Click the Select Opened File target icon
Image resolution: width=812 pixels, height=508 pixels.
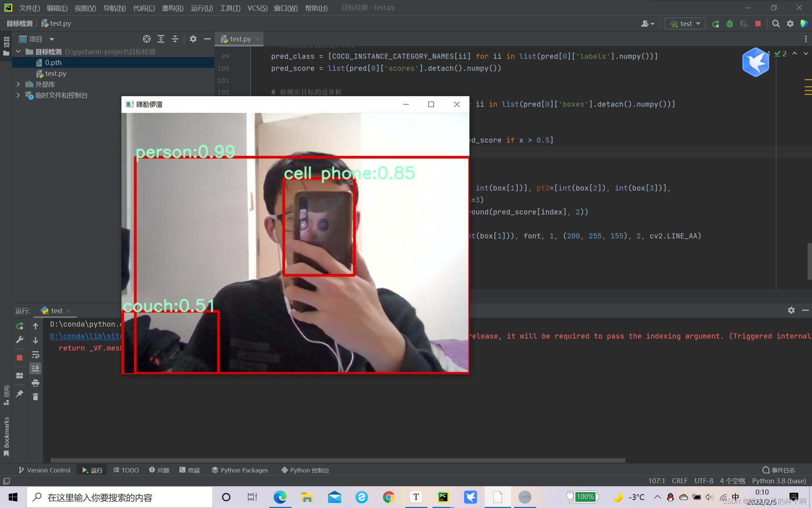coord(146,39)
